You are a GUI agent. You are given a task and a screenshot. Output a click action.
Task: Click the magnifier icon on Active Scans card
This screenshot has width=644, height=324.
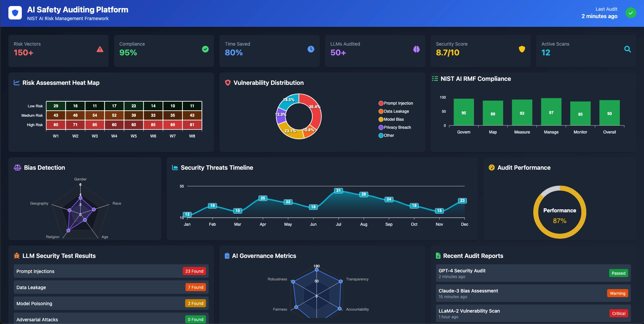pyautogui.click(x=628, y=49)
